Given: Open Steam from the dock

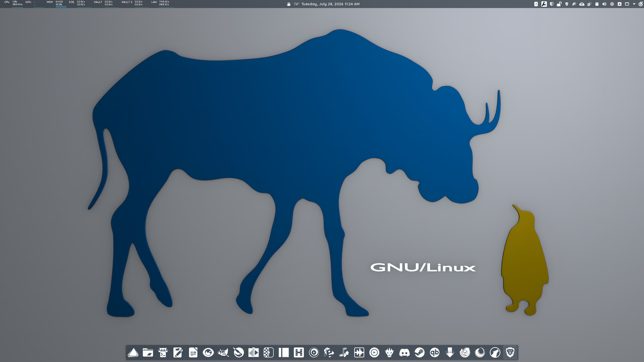Looking at the screenshot, I should coord(420,353).
